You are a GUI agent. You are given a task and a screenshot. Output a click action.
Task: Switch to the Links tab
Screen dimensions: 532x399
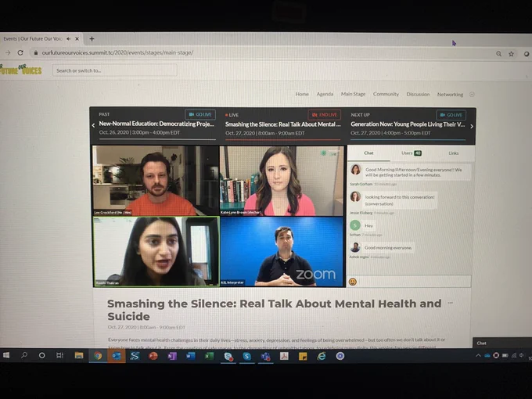(x=453, y=153)
